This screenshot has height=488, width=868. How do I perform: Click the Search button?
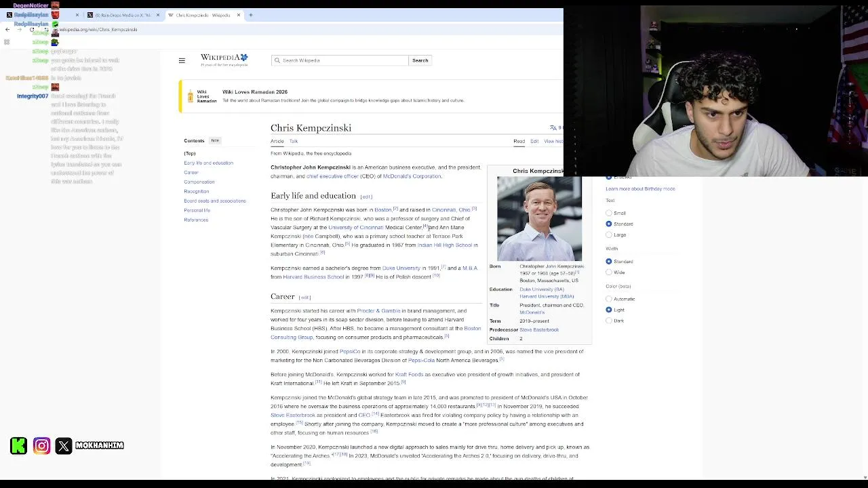coord(420,60)
